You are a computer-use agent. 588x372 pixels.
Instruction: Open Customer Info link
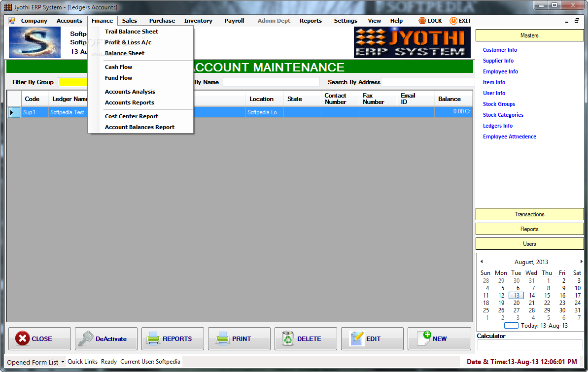[x=500, y=49]
